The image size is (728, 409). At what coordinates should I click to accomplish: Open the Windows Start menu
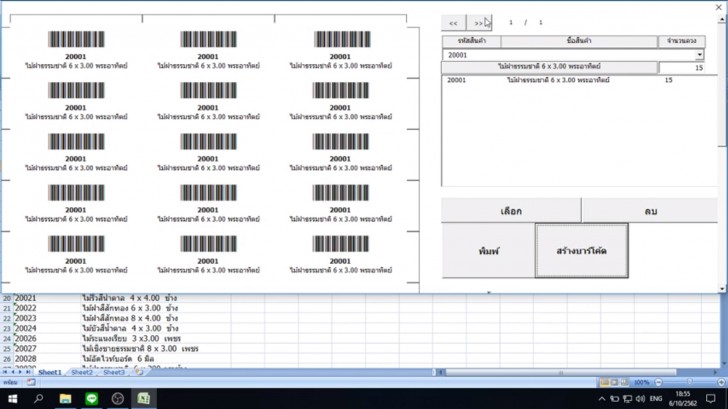13,398
